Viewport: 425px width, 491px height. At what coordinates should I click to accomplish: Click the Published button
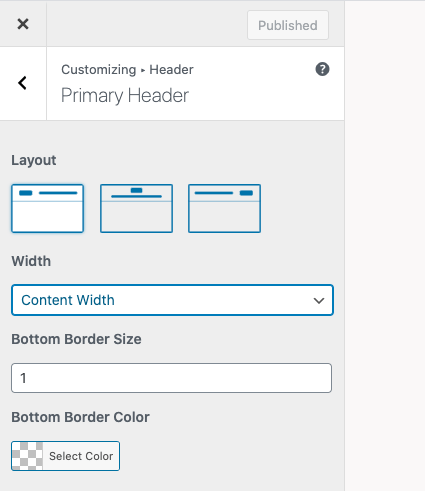288,25
